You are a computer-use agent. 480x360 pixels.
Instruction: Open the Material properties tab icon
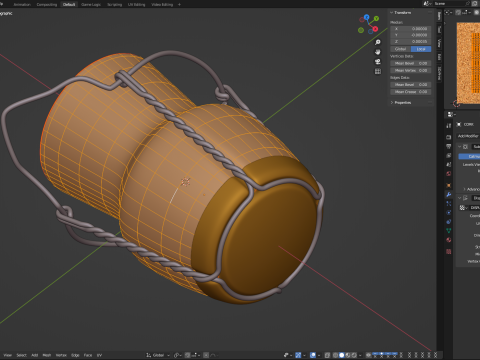449,240
